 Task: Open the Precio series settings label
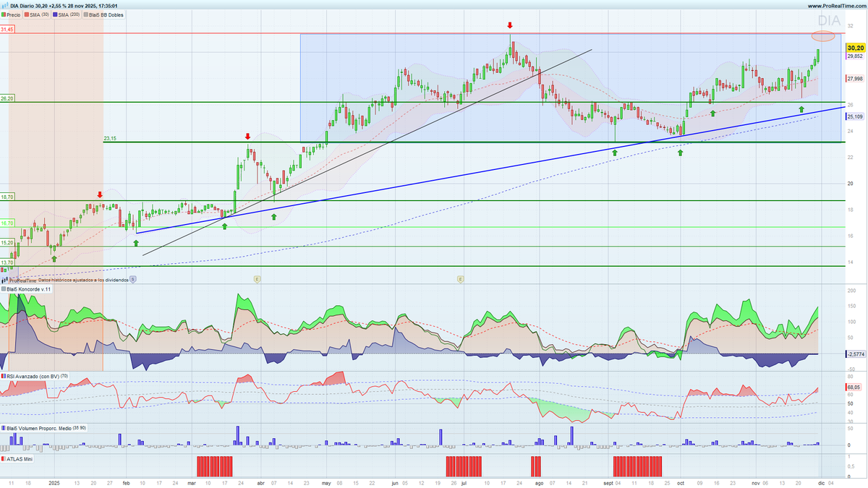pos(12,14)
